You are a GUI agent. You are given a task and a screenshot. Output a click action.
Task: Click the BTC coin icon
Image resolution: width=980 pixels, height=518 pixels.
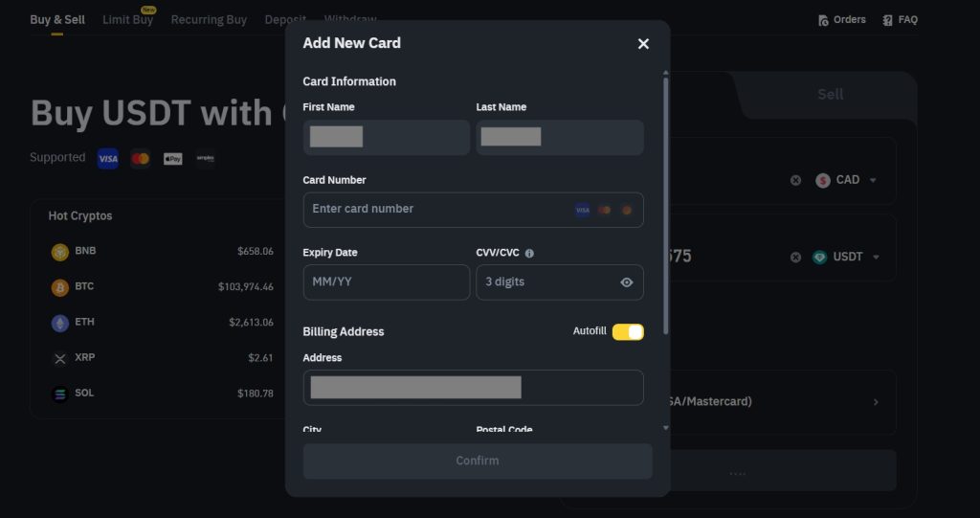click(x=60, y=288)
